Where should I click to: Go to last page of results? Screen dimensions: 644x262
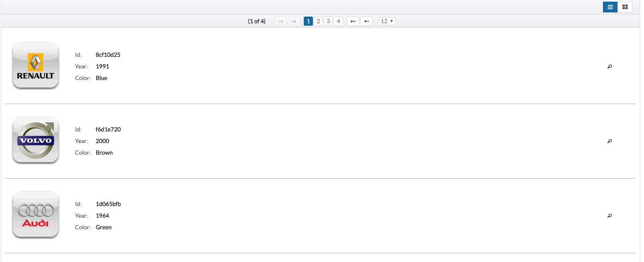click(x=366, y=21)
